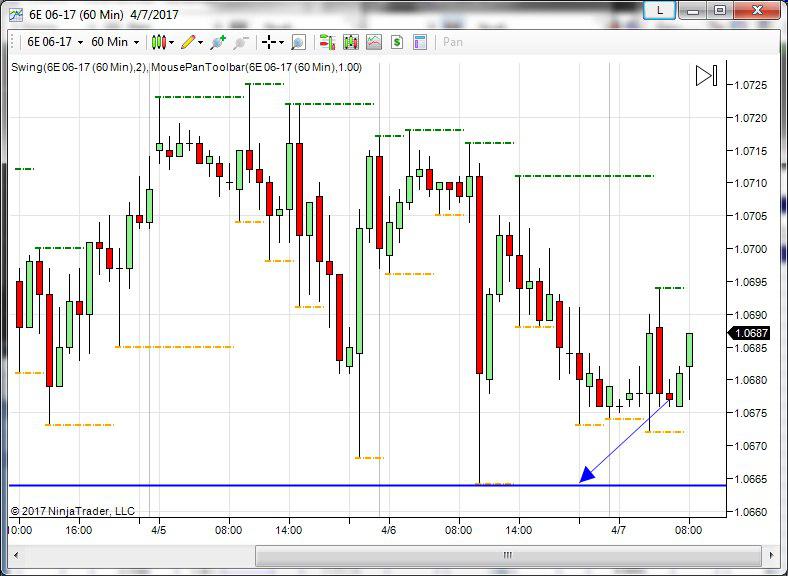Close the chart window
Screen dimensions: 788x576
757,10
